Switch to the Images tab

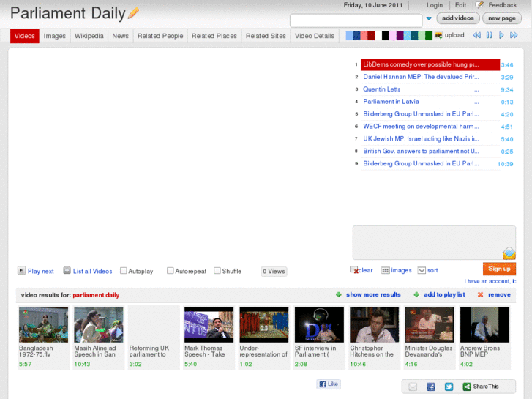55,36
